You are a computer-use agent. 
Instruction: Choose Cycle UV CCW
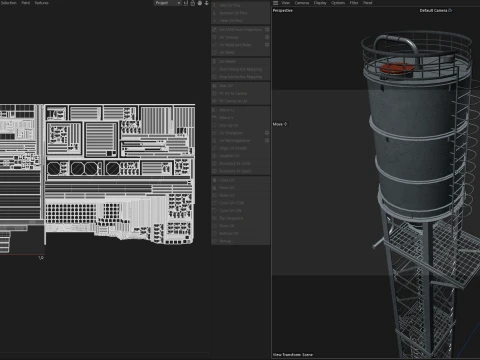coord(240,203)
